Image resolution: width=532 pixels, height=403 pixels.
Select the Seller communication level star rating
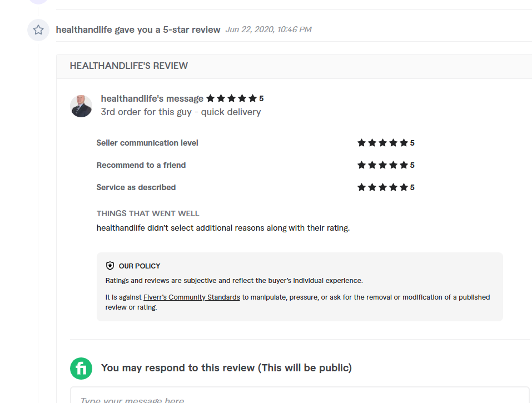(382, 143)
